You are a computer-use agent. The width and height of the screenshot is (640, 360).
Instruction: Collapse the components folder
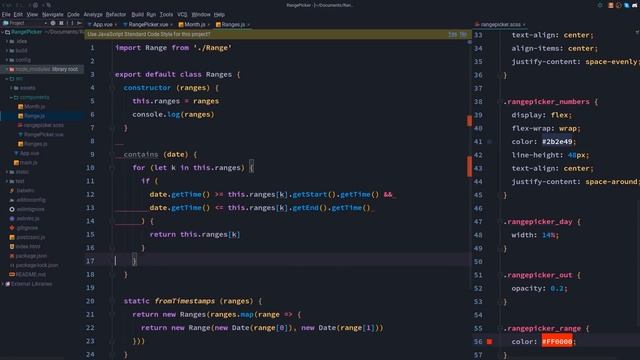[x=11, y=98]
